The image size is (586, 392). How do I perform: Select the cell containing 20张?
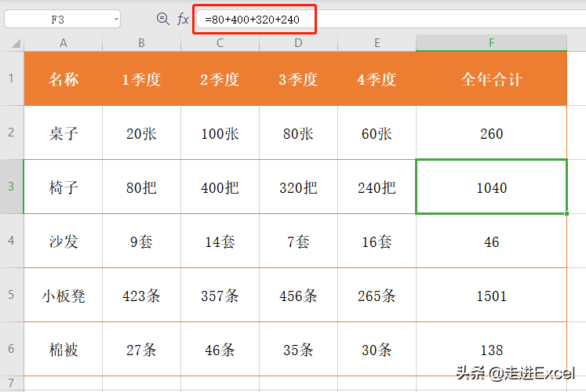142,133
